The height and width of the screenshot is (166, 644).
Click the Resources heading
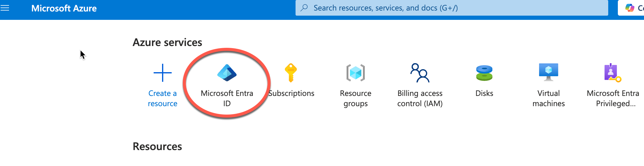coord(157,146)
